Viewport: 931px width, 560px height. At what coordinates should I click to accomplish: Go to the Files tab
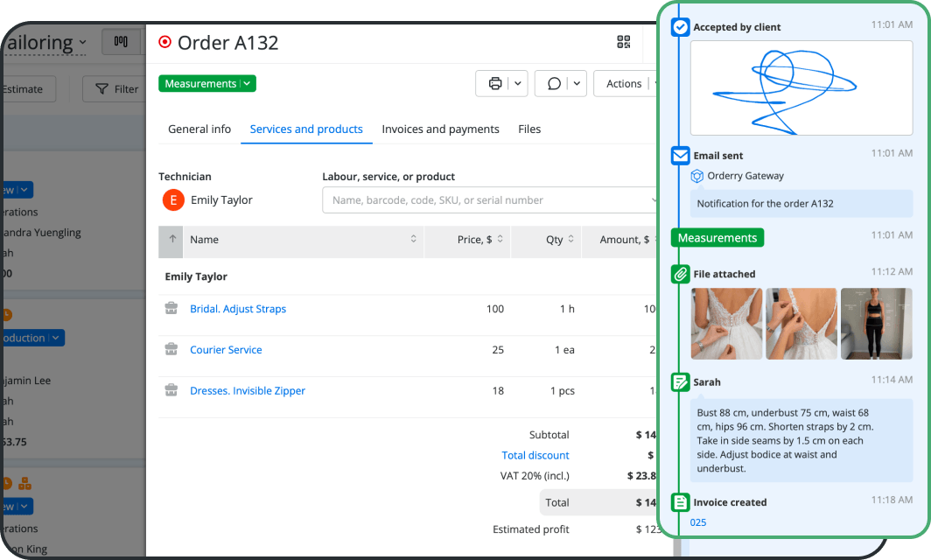529,129
